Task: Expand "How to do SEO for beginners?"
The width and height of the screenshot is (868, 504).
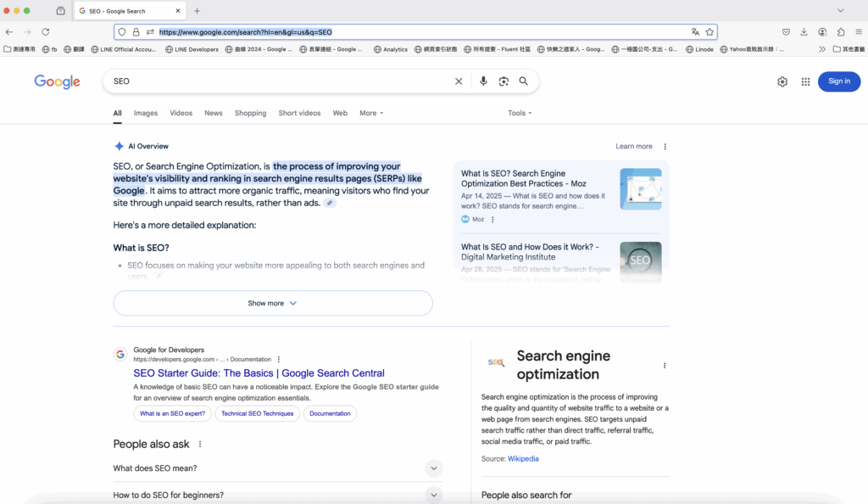Action: click(x=278, y=496)
